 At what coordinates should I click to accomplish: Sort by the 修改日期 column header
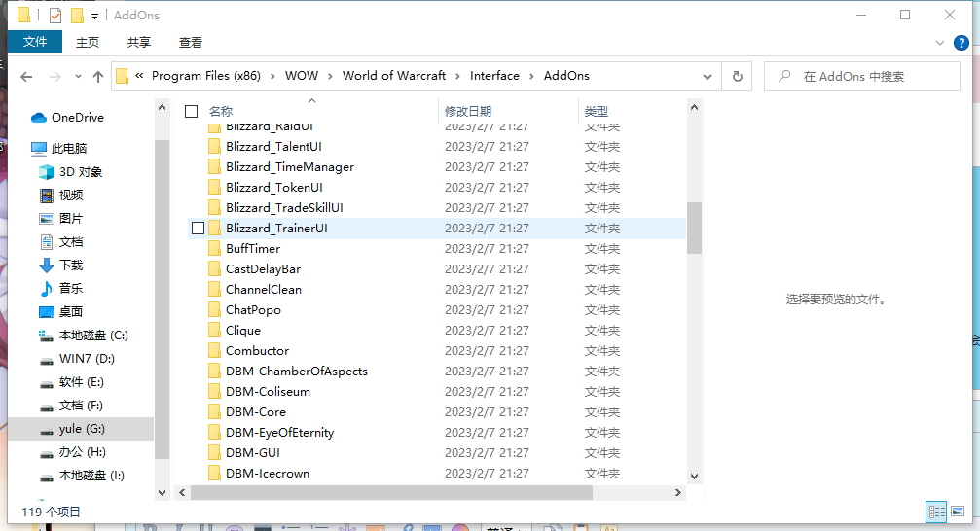point(468,112)
